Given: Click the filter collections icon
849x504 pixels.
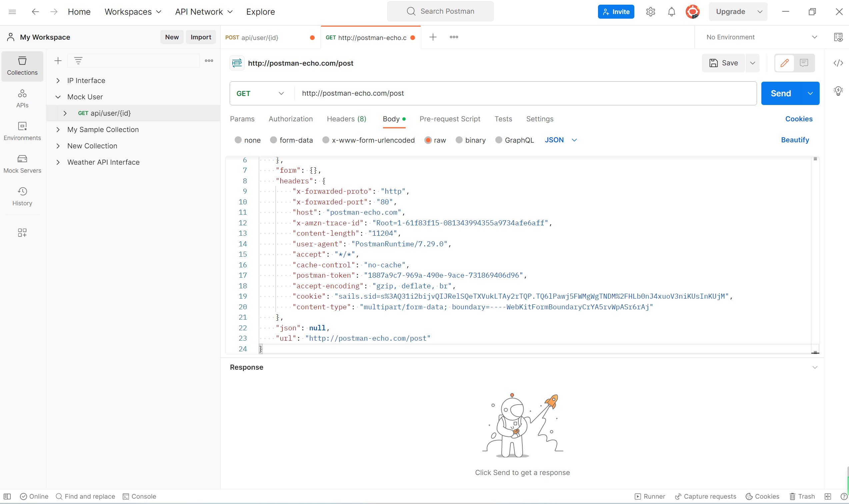Looking at the screenshot, I should (78, 61).
